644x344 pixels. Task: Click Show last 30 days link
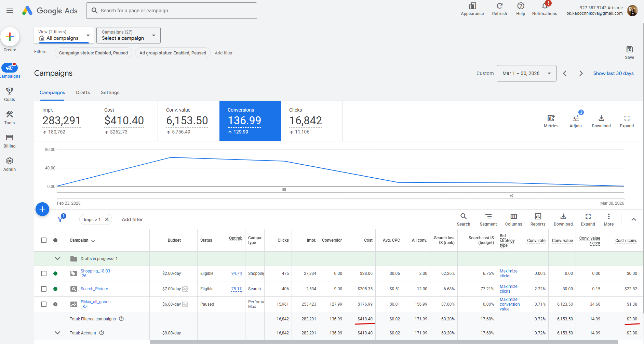coord(613,73)
